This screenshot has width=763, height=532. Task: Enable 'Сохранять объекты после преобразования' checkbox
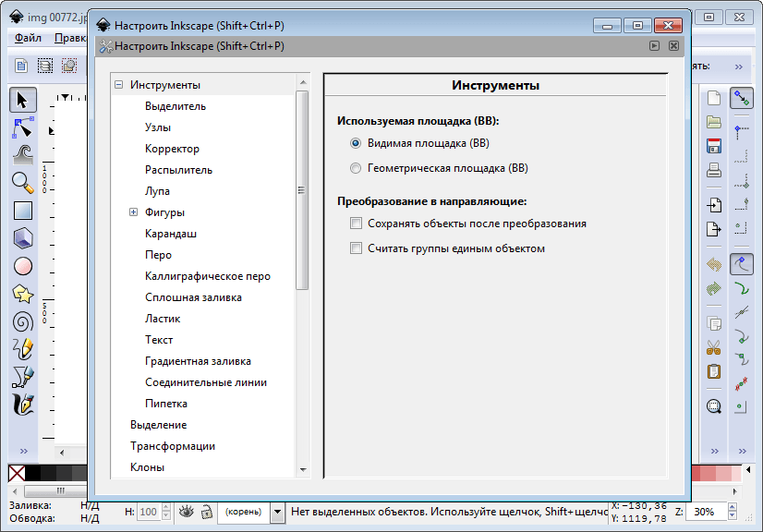click(x=357, y=224)
